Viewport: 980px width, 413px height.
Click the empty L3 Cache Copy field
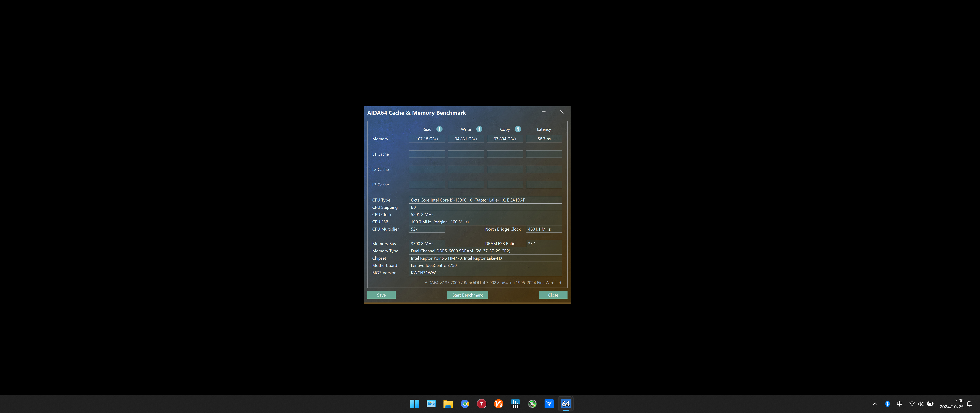505,185
